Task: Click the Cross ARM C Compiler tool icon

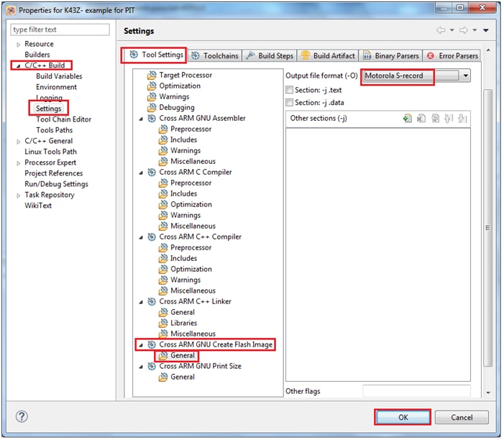Action: 152,173
